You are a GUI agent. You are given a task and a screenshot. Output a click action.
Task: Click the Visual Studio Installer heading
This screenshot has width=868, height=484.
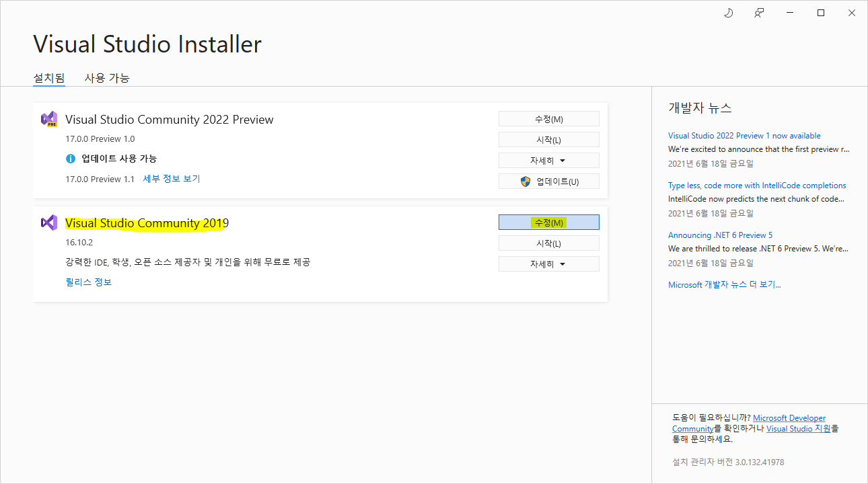click(x=147, y=44)
